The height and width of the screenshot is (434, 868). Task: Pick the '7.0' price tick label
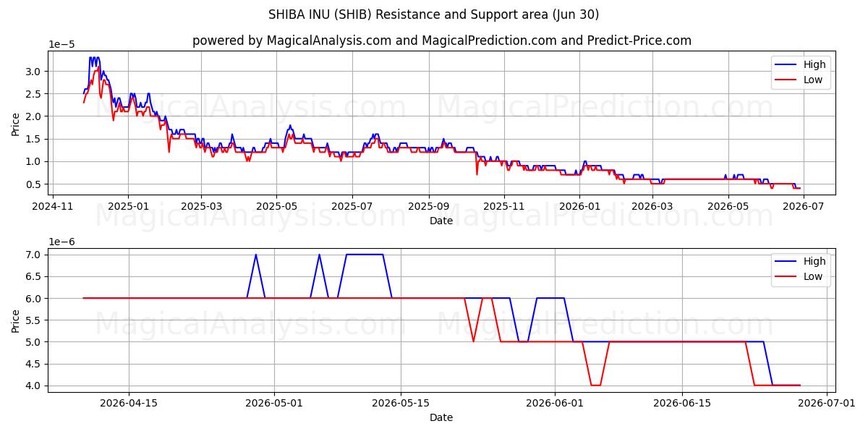tap(35, 255)
